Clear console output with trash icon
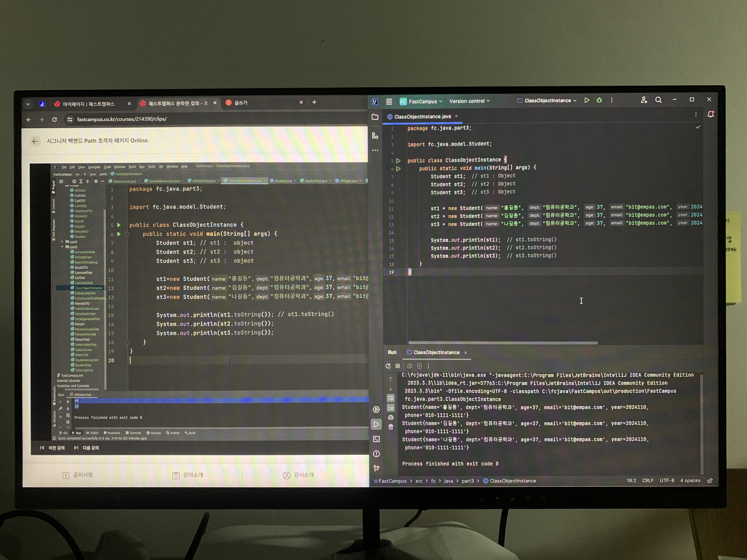 tap(391, 427)
